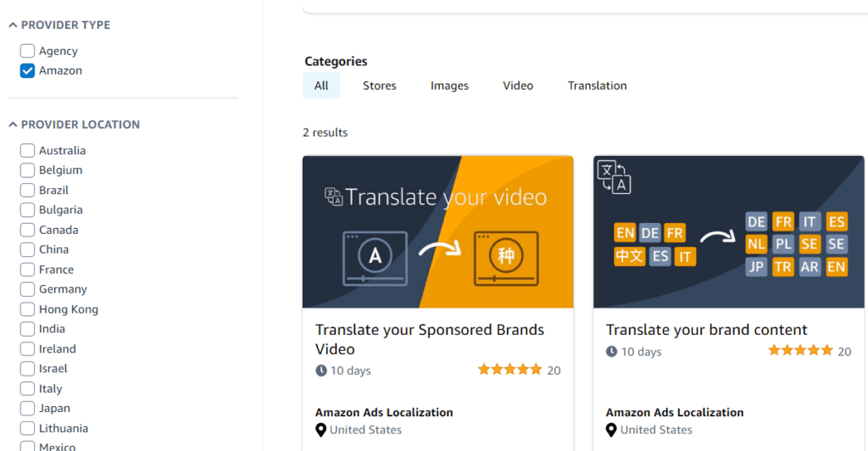Screen dimensions: 868x451
Task: Open 'Translate your Sponsored Brands Video' title link
Action: [x=430, y=339]
